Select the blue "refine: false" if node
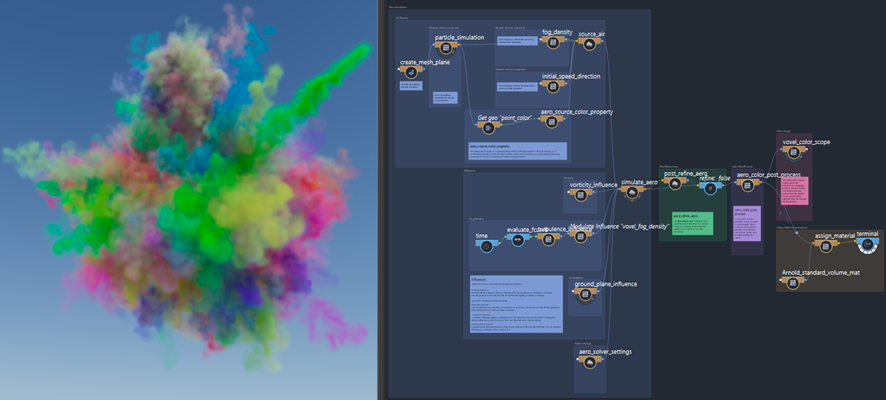The width and height of the screenshot is (886, 400). coord(711,188)
